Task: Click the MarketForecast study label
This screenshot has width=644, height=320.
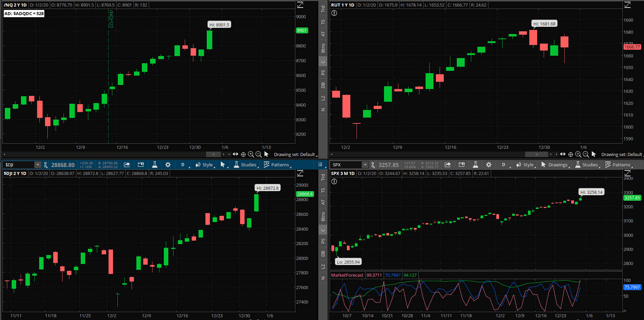Action: [x=347, y=275]
